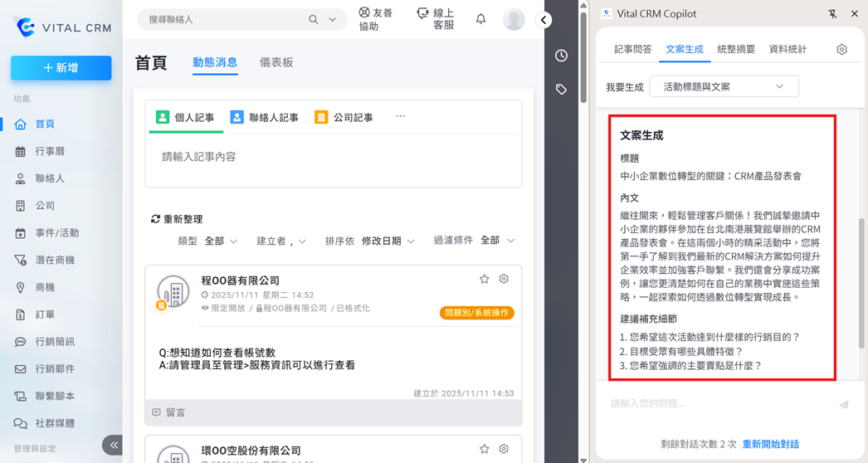The image size is (868, 463).
Task: Toggle the Copilot side panel arrow
Action: (x=544, y=19)
